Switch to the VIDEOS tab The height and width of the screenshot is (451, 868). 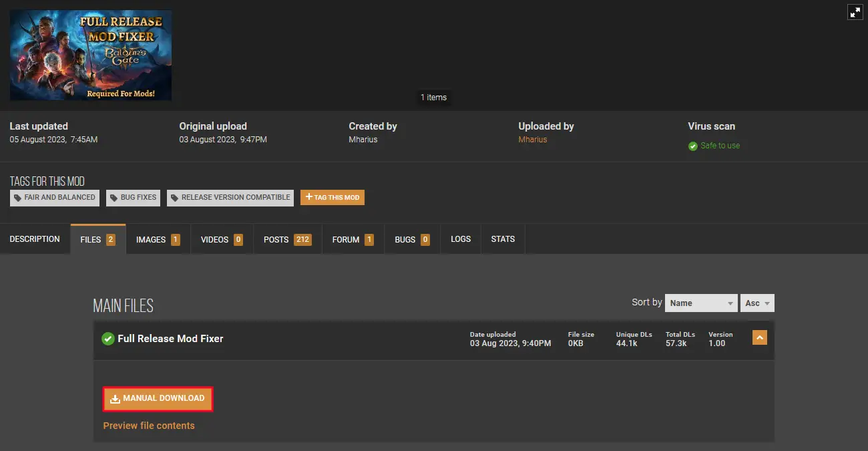click(x=222, y=239)
